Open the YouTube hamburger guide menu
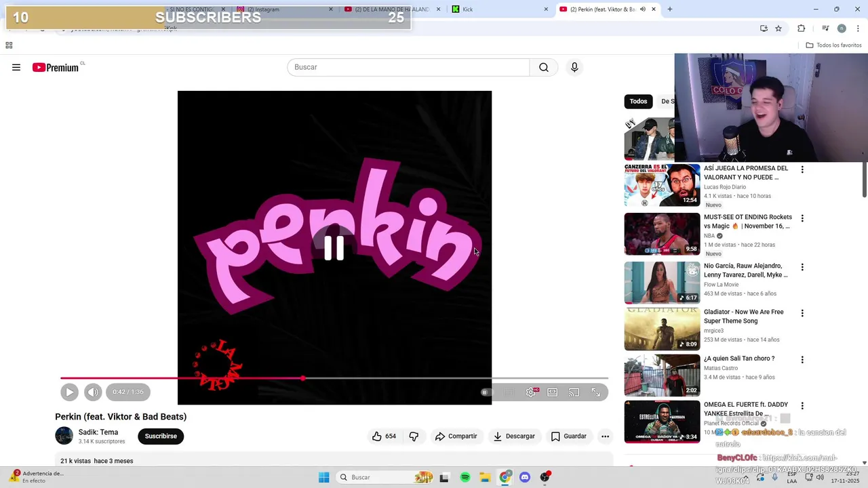The width and height of the screenshot is (868, 488). tap(16, 67)
